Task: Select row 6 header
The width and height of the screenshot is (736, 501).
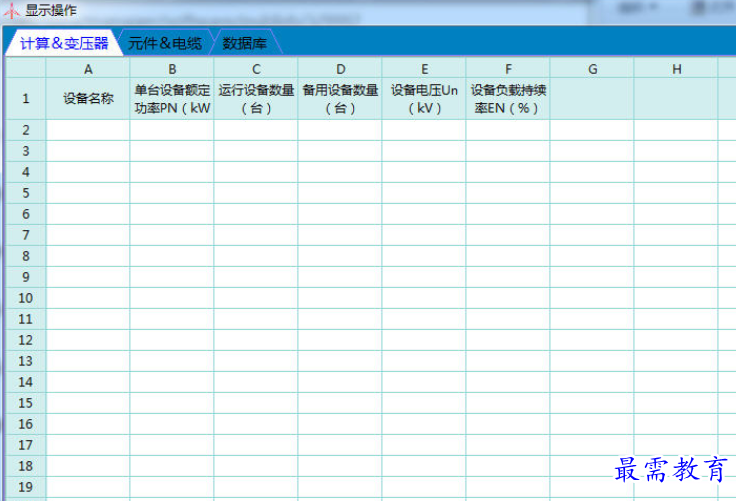Action: [26, 214]
